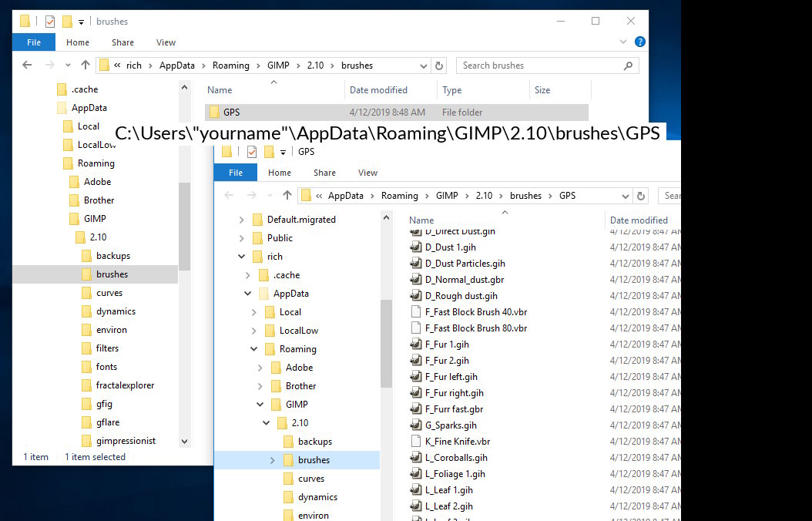This screenshot has height=521, width=812.
Task: Click Roaming breadcrumb in brushes address bar
Action: point(231,66)
